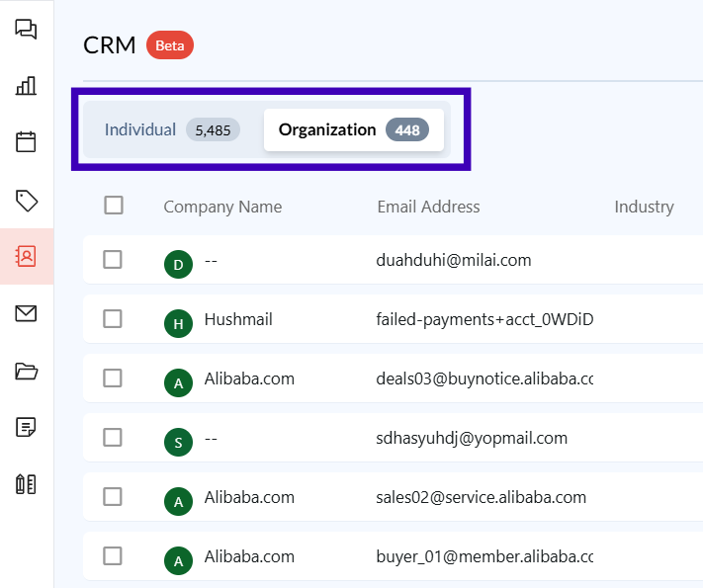Select checkbox for duahduhi@milai.com row
This screenshot has height=588, width=703.
coord(113,260)
